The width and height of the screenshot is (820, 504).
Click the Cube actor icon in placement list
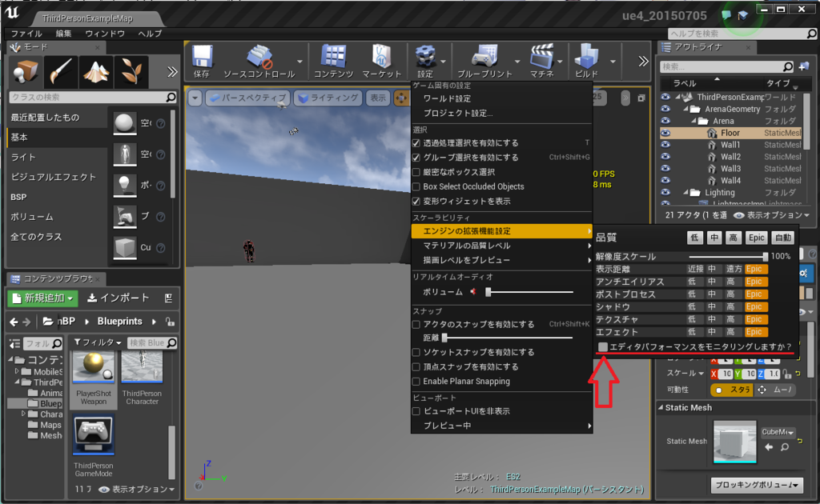125,247
